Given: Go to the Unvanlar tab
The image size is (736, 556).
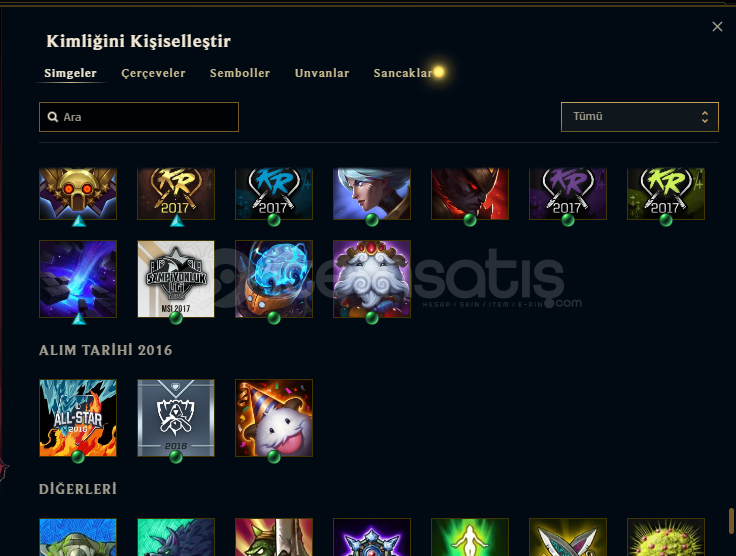Looking at the screenshot, I should (x=322, y=73).
